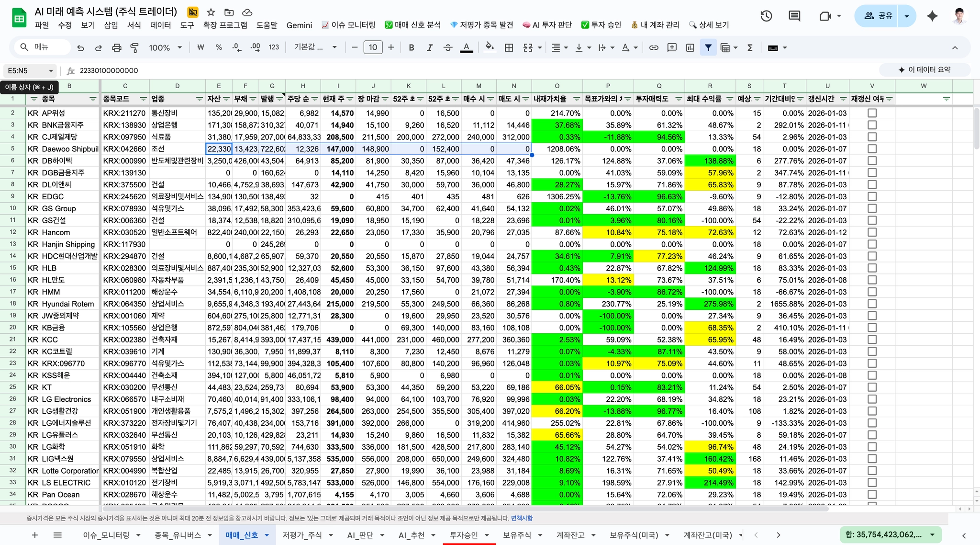Click the borders icon

click(509, 47)
